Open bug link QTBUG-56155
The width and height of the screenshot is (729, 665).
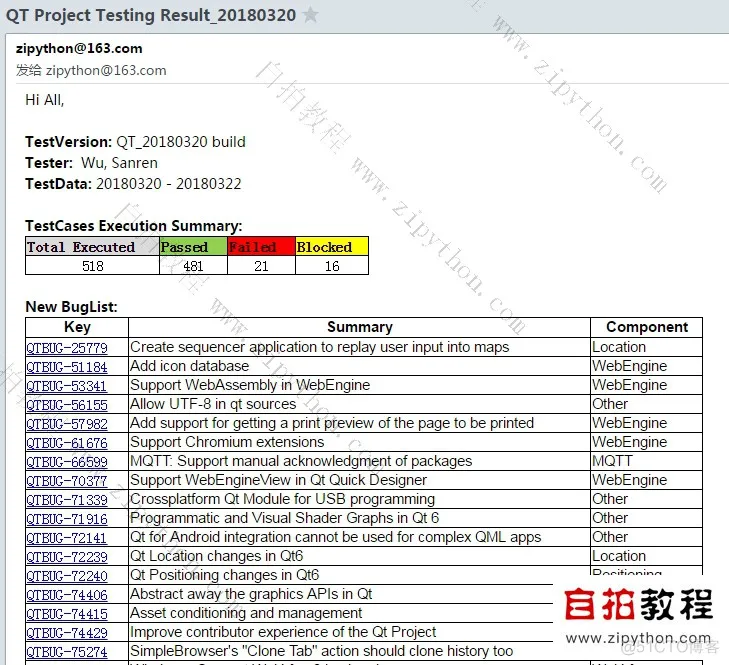point(67,405)
